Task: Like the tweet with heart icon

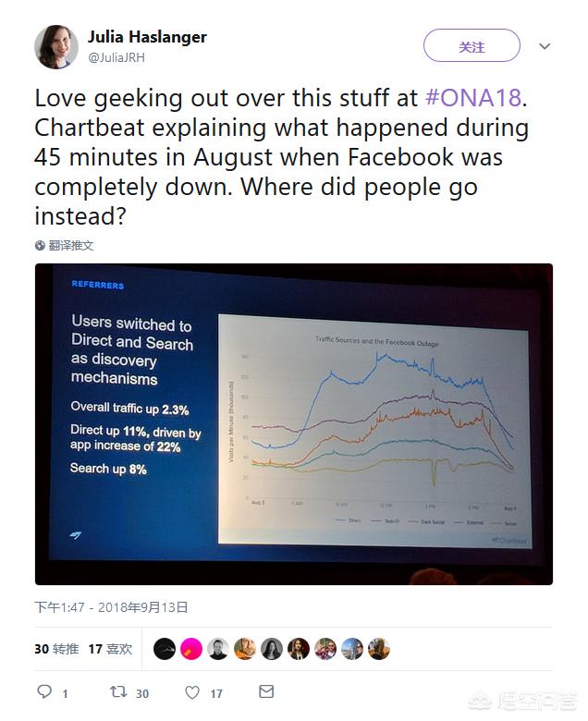Action: click(x=192, y=691)
